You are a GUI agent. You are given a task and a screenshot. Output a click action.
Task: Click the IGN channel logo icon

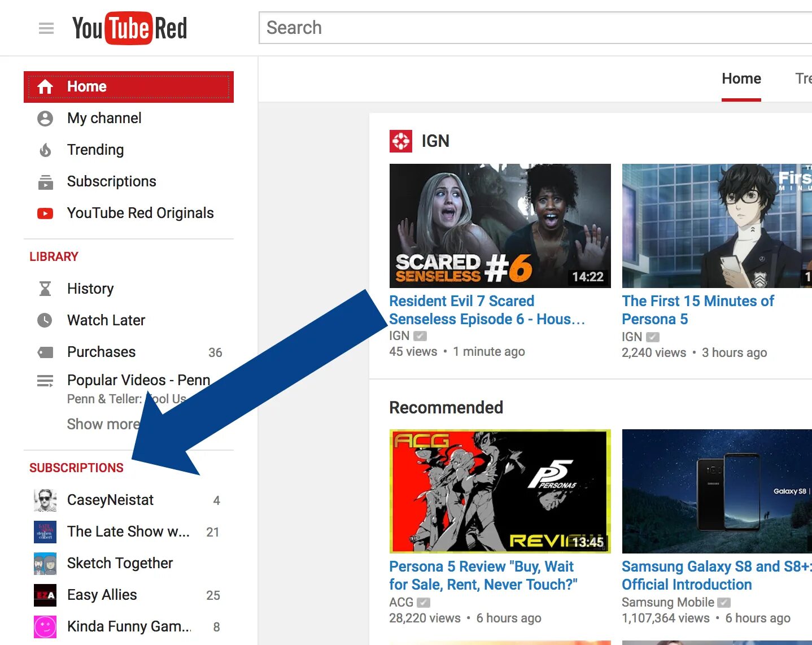[x=401, y=141]
